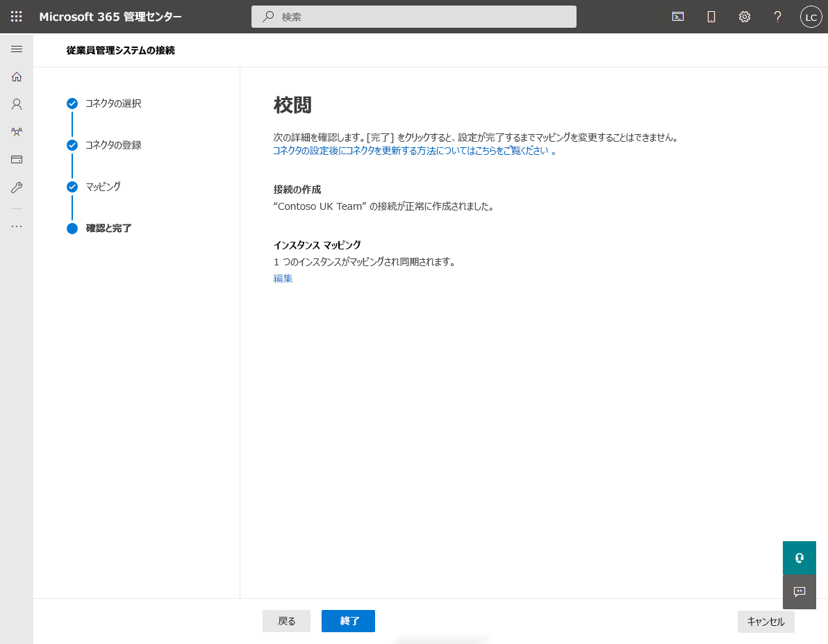Select 確認と完了 step

pyautogui.click(x=99, y=229)
